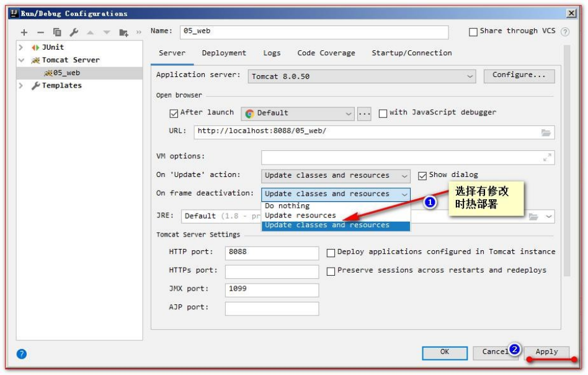Viewport: 588px width, 375px height.
Task: Click the AJP port field
Action: click(x=272, y=308)
